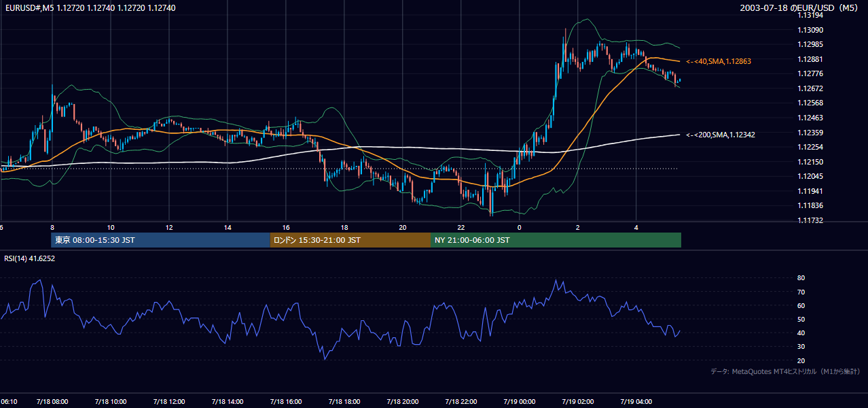The image size is (868, 408).
Task: Click price axis value 1.12150
Action: tap(810, 162)
